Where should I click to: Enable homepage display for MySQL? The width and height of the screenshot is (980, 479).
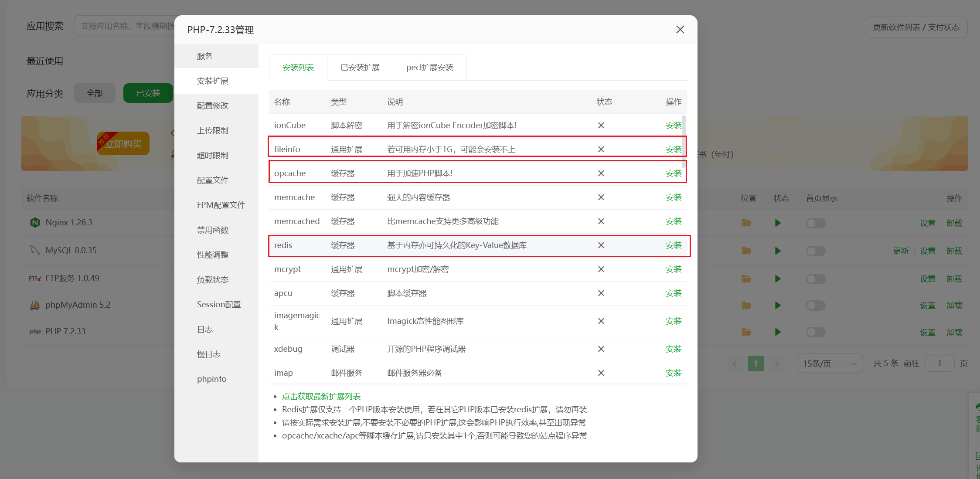tap(816, 251)
